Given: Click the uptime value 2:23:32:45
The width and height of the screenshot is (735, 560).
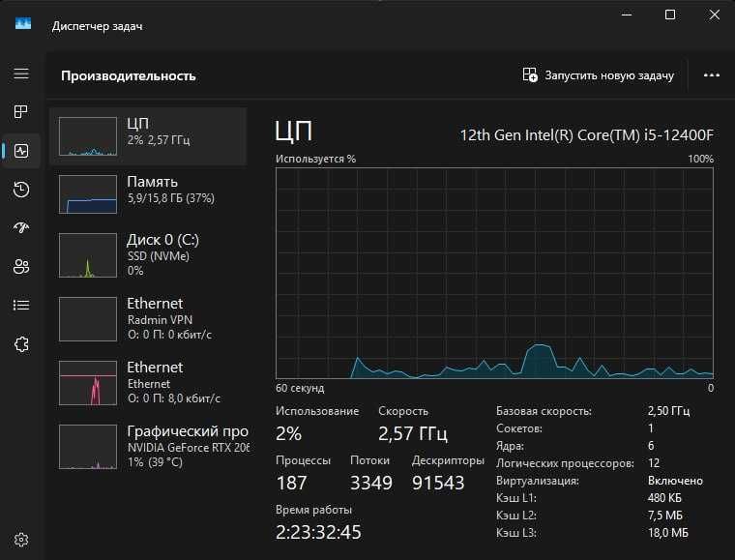Looking at the screenshot, I should pyautogui.click(x=318, y=532).
